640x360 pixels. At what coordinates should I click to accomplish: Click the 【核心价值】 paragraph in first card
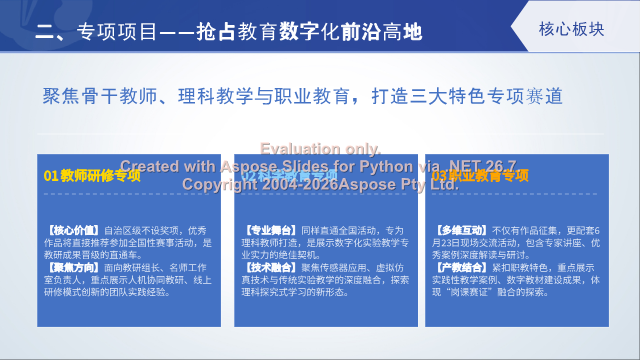128,242
